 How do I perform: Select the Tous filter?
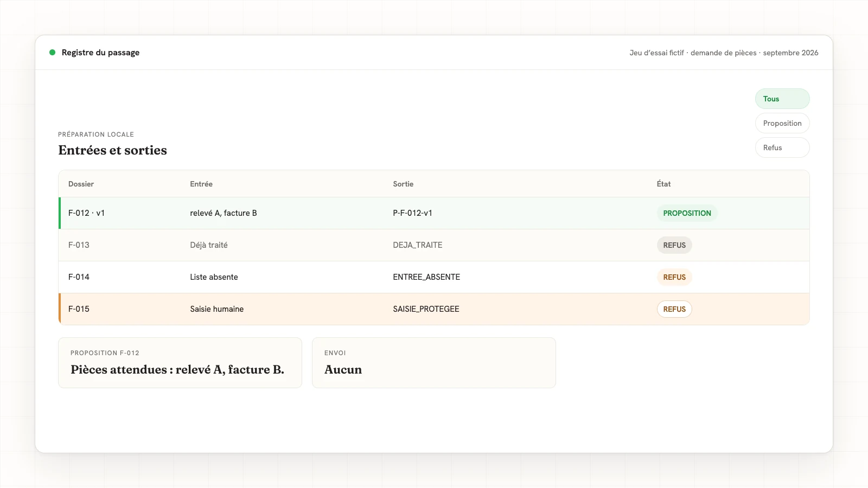[x=782, y=99]
